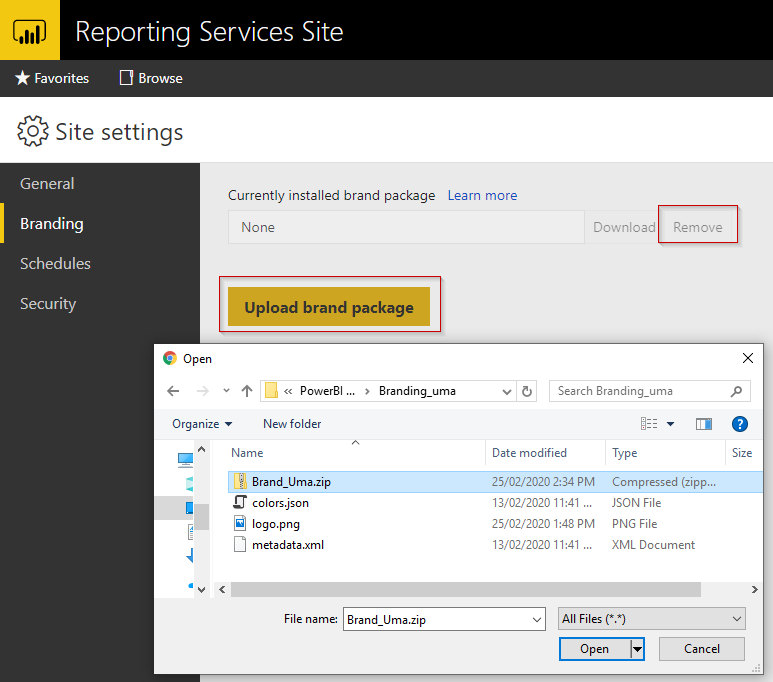Refresh the Branding_uma folder
The image size is (773, 682).
(527, 392)
